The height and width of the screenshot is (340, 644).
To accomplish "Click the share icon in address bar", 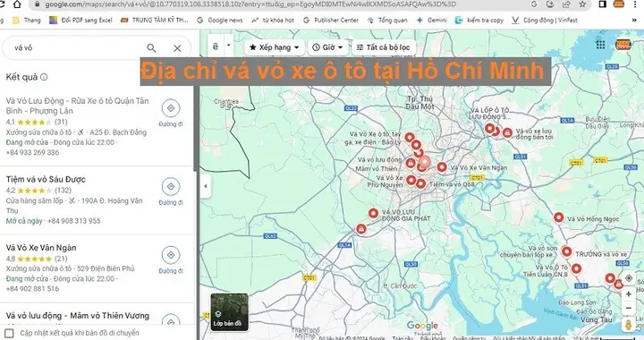I will click(566, 4).
